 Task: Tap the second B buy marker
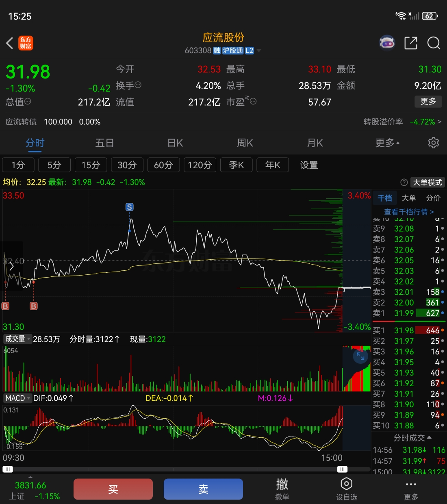34,306
